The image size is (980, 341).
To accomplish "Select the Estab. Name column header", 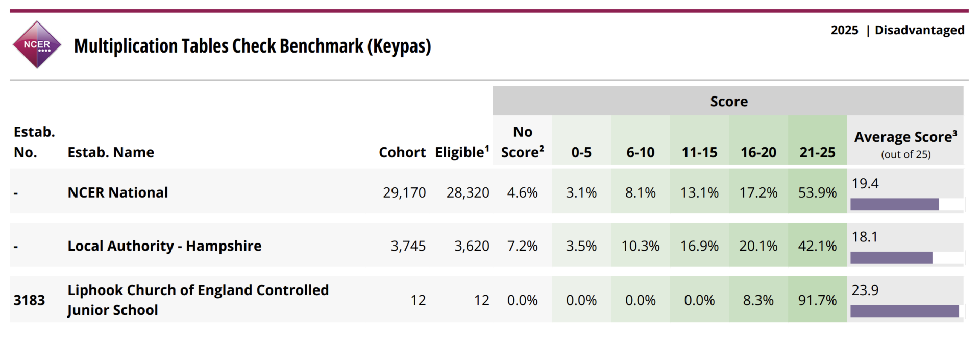I will 111,152.
